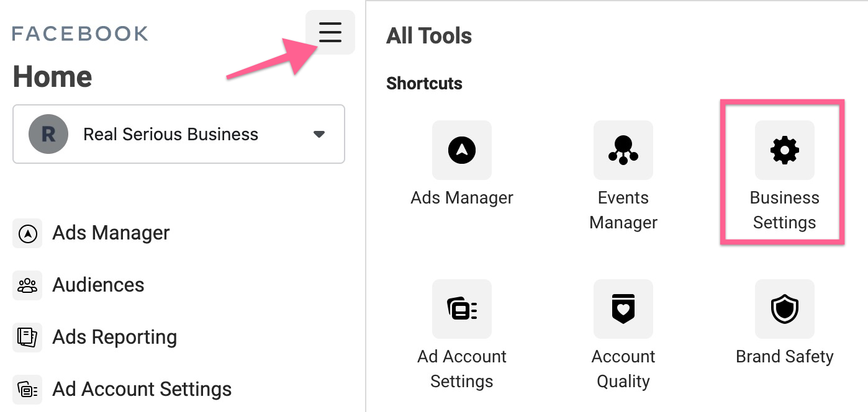Select Audiences in the left sidebar

click(x=98, y=285)
